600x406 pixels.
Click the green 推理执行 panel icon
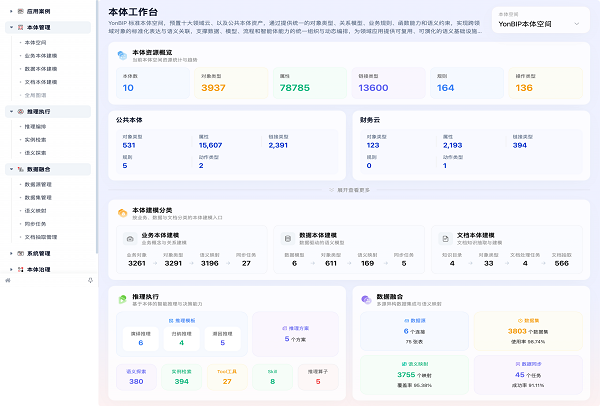(122, 299)
